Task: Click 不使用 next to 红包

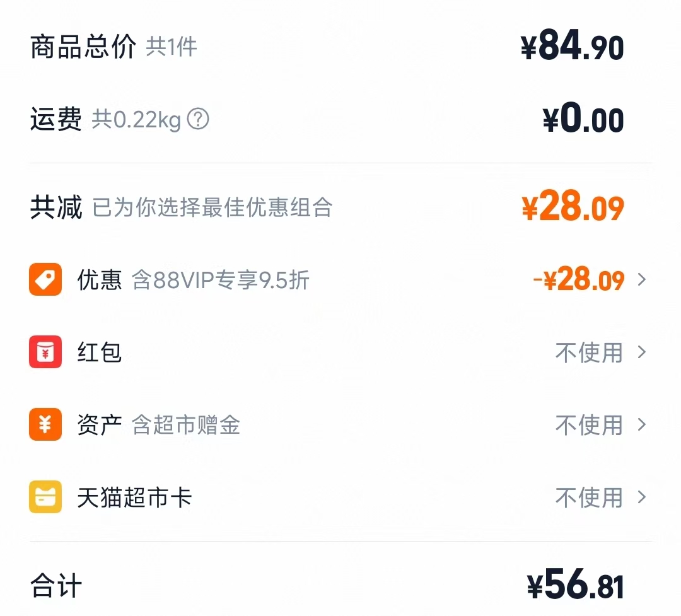Action: [x=589, y=352]
